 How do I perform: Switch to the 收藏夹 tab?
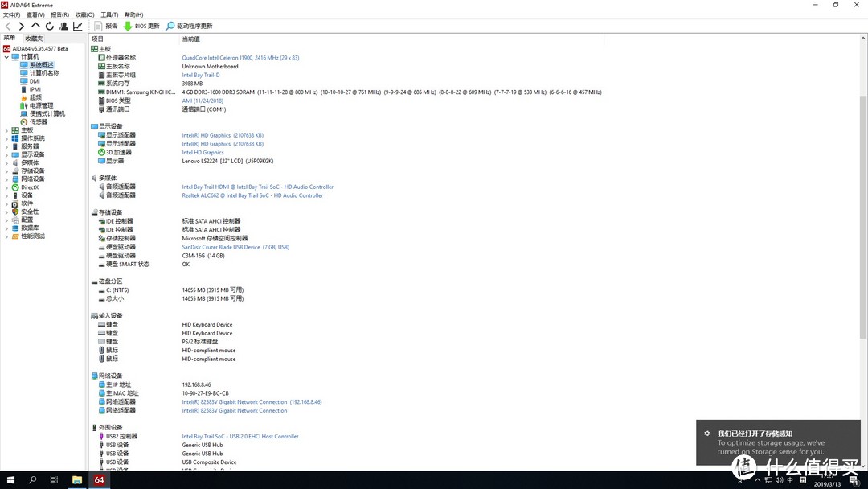(34, 39)
